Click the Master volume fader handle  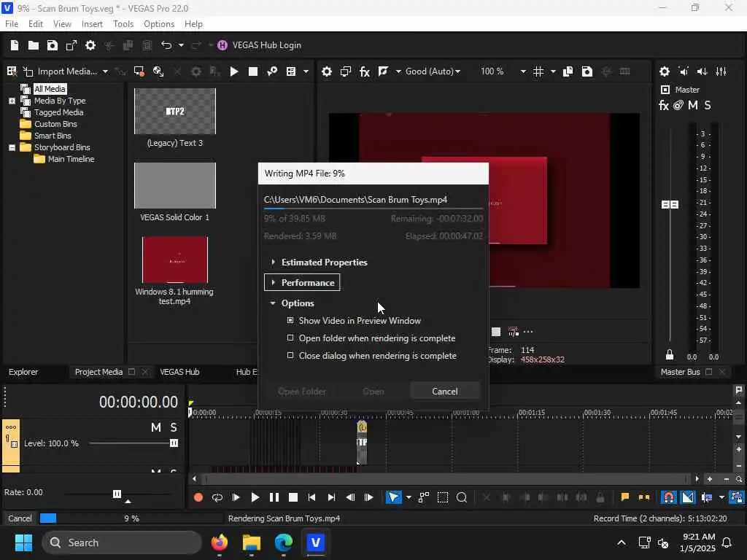click(x=670, y=204)
